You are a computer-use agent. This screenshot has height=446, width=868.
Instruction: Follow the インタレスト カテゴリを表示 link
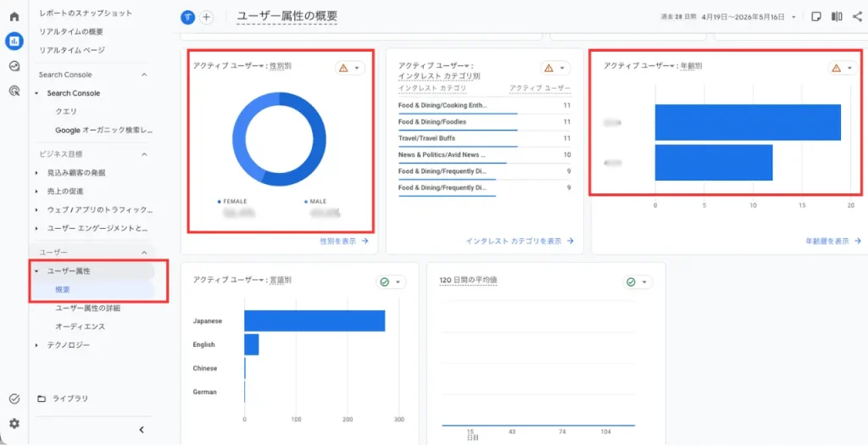[x=520, y=241]
